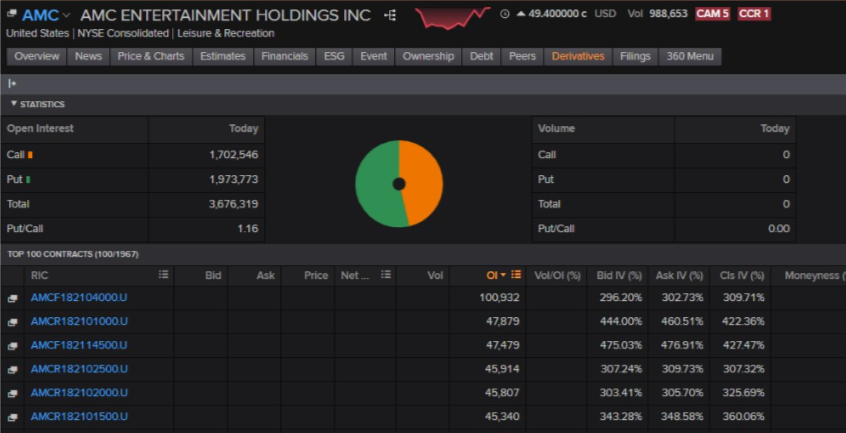Click the Cls IV value 427.47%
This screenshot has width=846, height=433.
tap(743, 345)
